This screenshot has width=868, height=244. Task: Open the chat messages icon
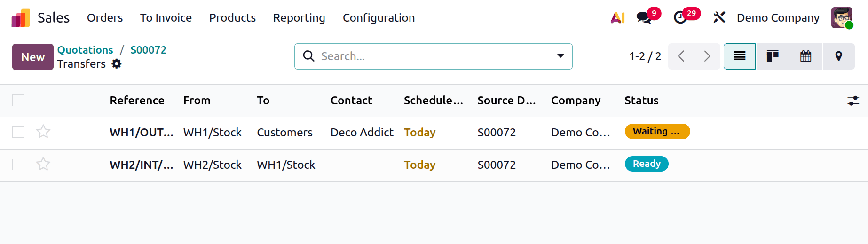coord(644,18)
